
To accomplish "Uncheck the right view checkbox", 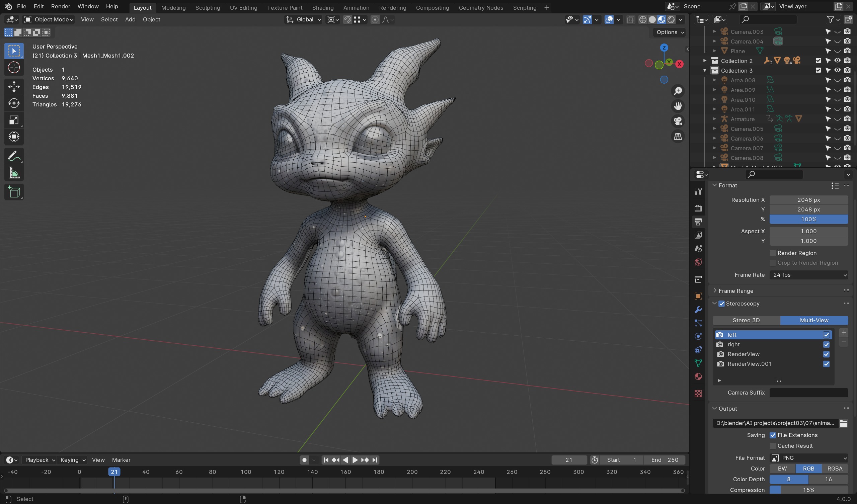I will (x=826, y=344).
